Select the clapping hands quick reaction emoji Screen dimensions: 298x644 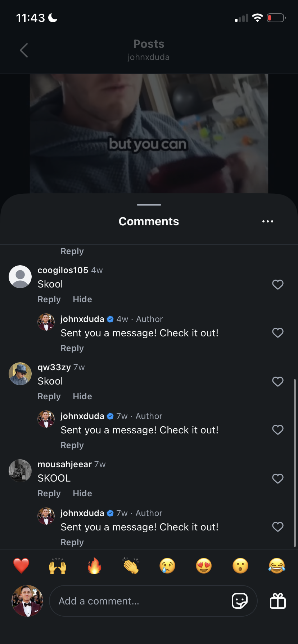(x=131, y=565)
